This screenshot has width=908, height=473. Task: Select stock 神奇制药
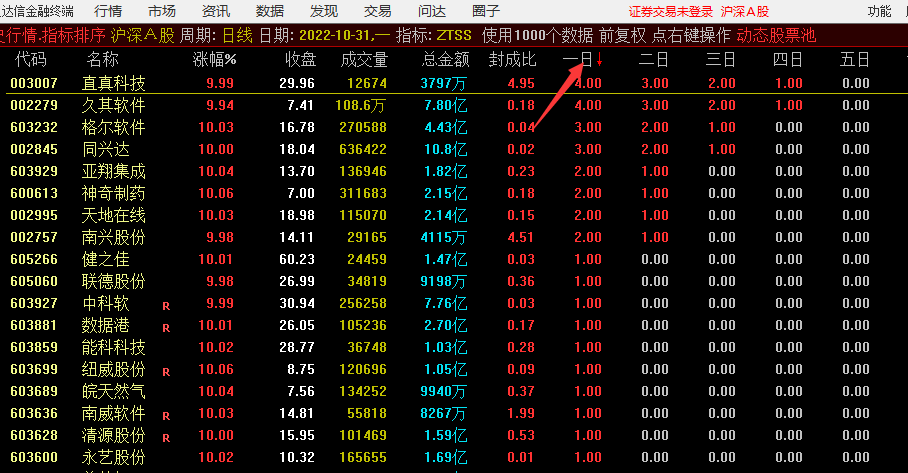(x=114, y=193)
